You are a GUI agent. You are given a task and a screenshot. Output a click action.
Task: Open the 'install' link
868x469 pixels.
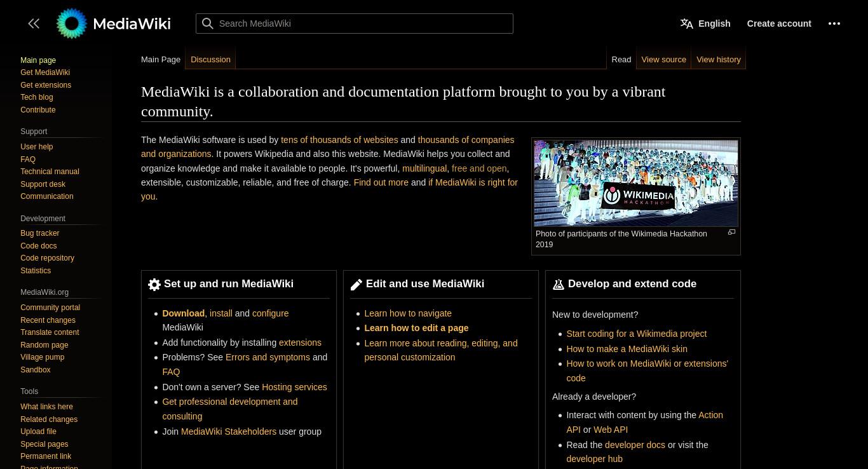click(221, 313)
